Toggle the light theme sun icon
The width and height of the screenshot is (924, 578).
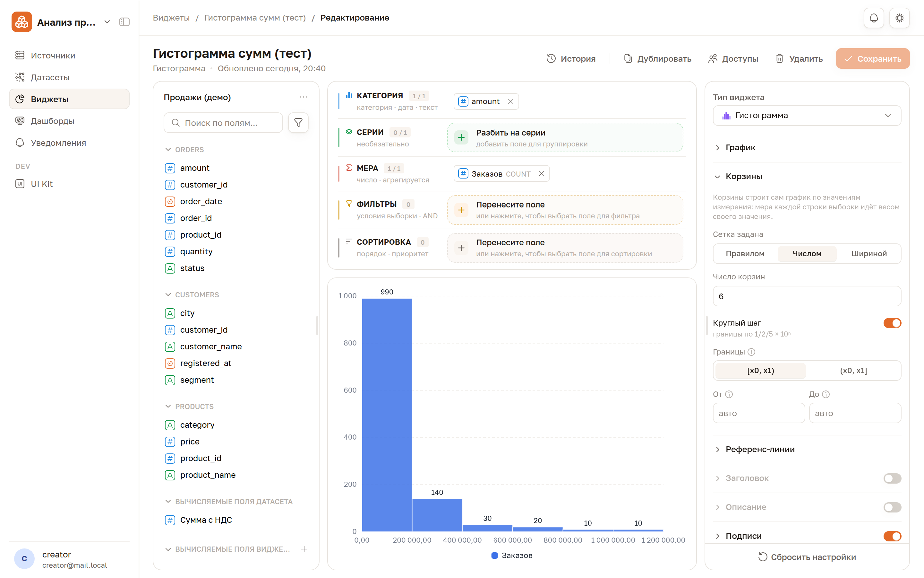899,18
